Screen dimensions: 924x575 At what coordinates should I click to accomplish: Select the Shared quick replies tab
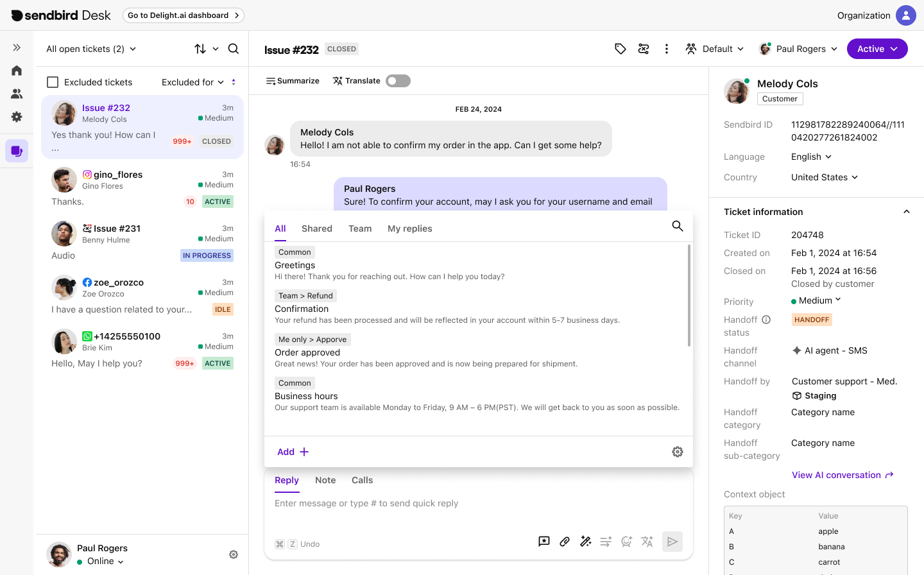coord(317,228)
